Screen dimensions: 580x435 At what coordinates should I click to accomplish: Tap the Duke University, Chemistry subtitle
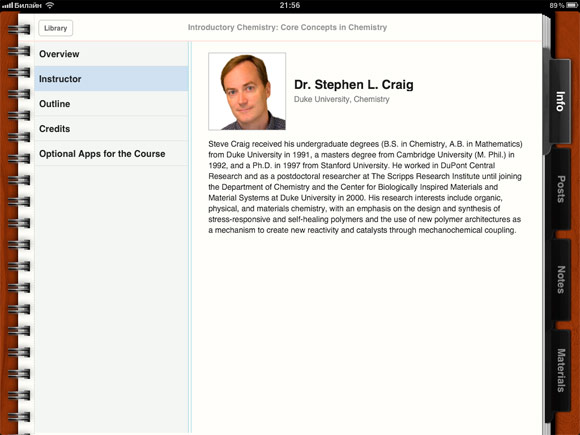click(341, 100)
